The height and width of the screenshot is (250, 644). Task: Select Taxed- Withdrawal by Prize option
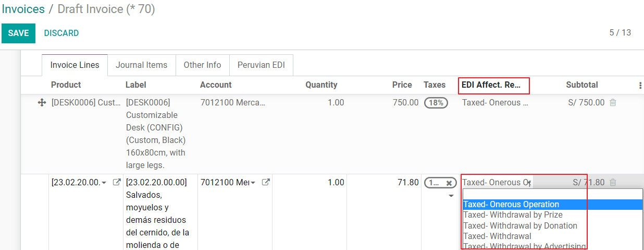(513, 215)
